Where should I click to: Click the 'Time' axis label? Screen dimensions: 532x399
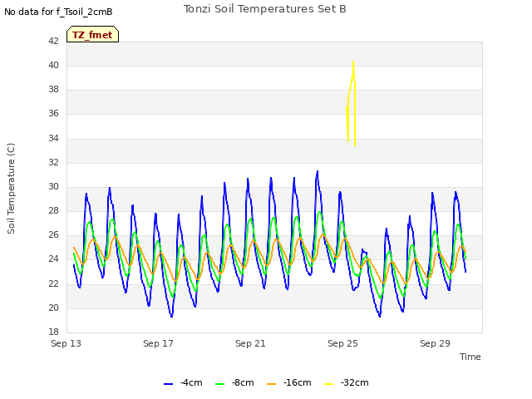coord(470,357)
